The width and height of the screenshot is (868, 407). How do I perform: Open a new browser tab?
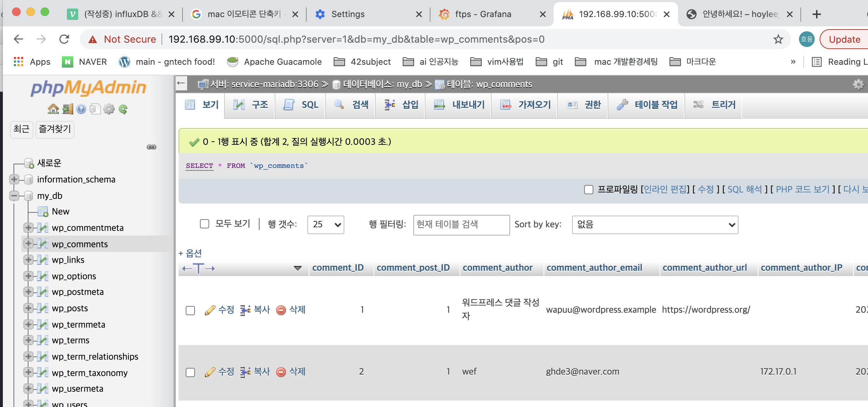tap(817, 14)
